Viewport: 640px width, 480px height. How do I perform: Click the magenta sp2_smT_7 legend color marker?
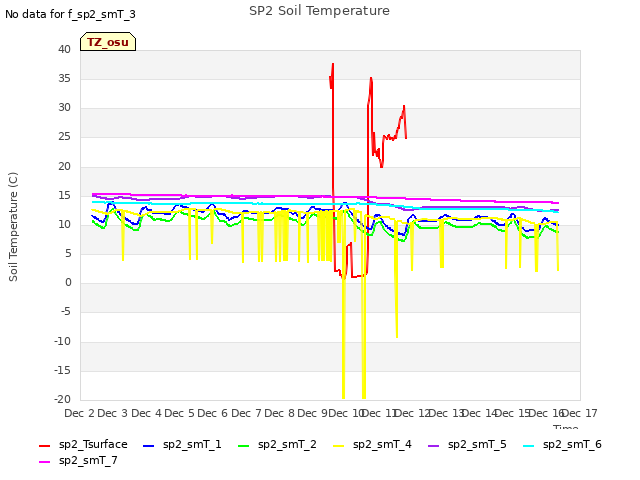coord(44,462)
